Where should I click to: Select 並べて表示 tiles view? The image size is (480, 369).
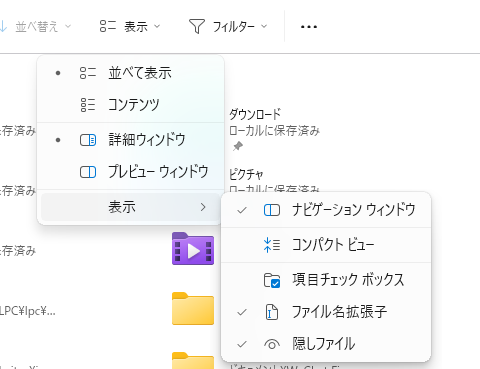[130, 73]
